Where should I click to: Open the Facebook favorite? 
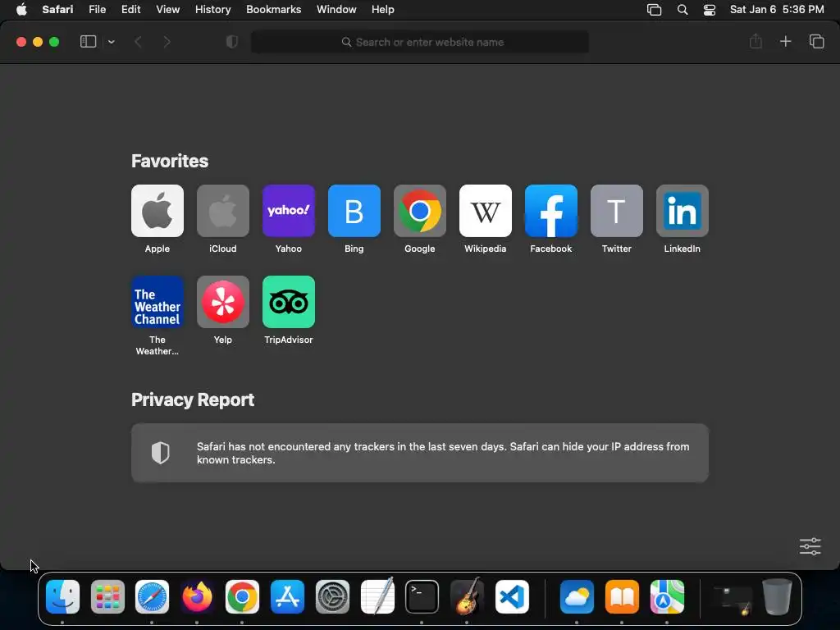[x=550, y=211]
